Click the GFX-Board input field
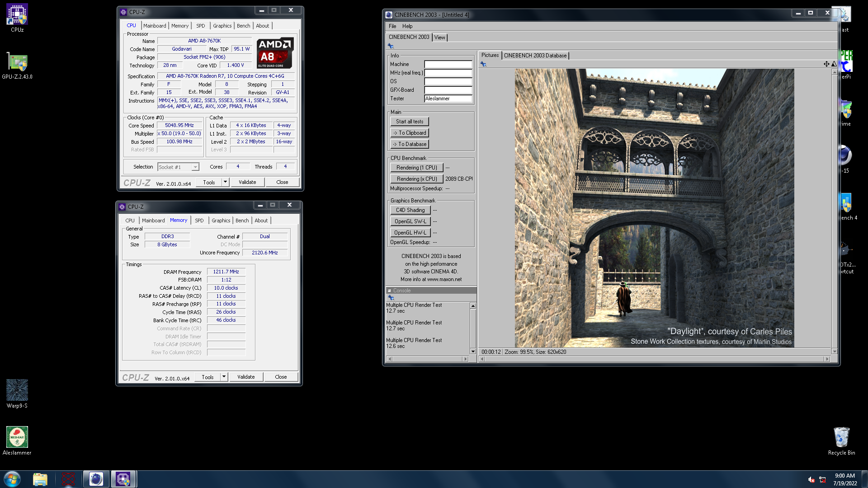 click(x=448, y=90)
